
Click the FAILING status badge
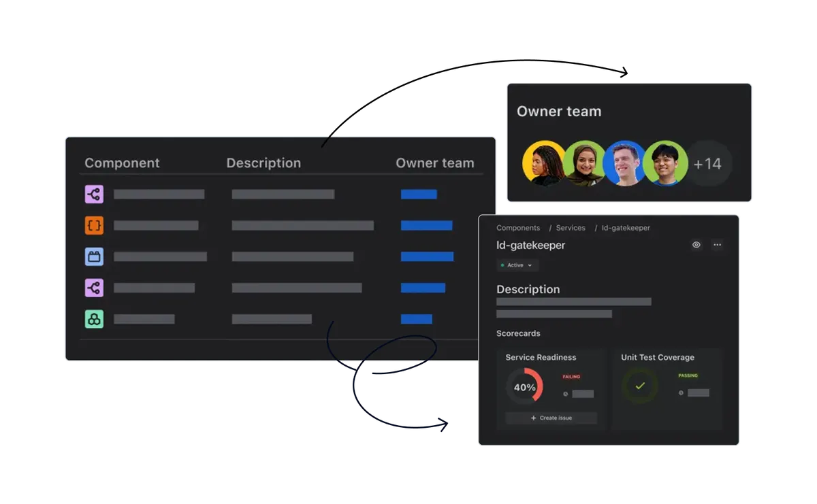(571, 377)
